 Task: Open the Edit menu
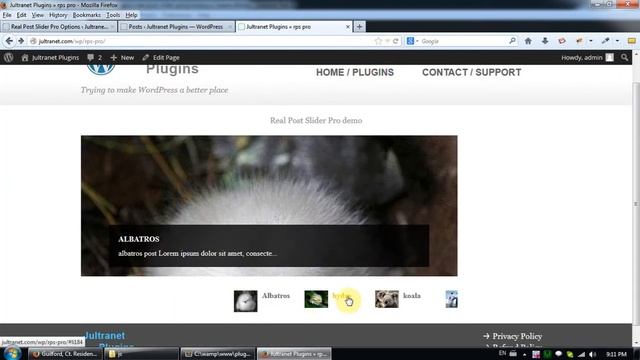point(22,15)
